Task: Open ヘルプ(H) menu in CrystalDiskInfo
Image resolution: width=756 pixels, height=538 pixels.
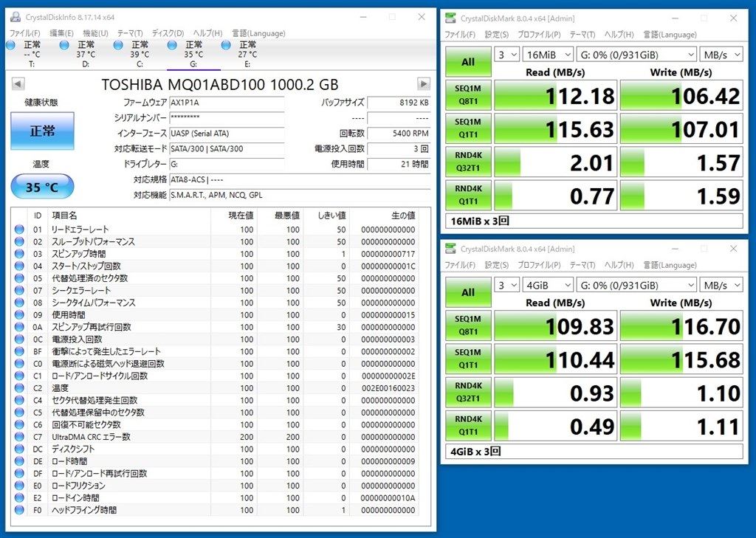Action: (x=207, y=33)
